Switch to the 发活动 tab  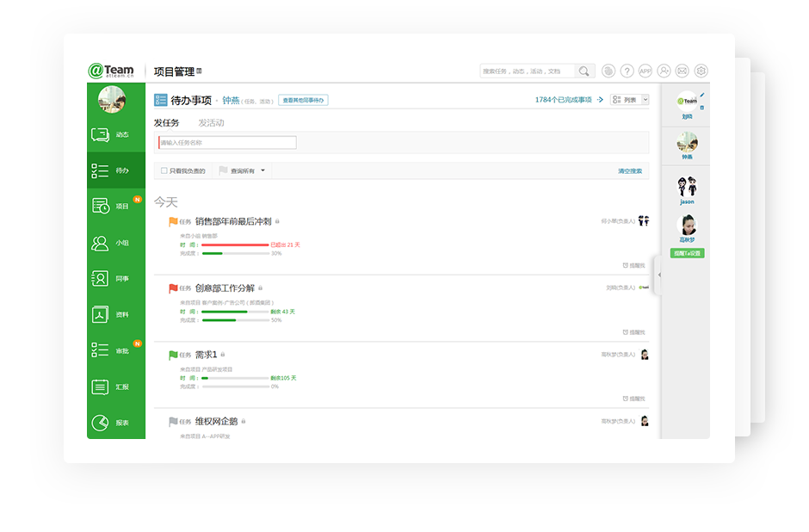pyautogui.click(x=211, y=123)
